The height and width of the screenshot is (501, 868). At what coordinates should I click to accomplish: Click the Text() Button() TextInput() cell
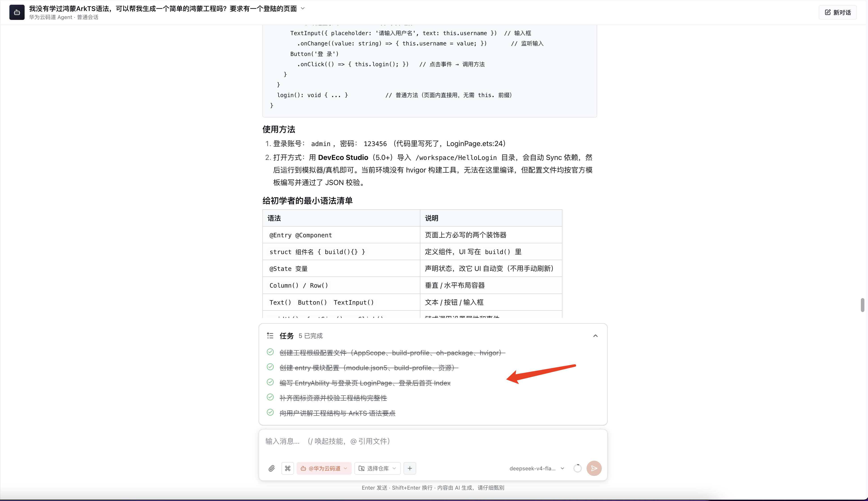pyautogui.click(x=341, y=302)
